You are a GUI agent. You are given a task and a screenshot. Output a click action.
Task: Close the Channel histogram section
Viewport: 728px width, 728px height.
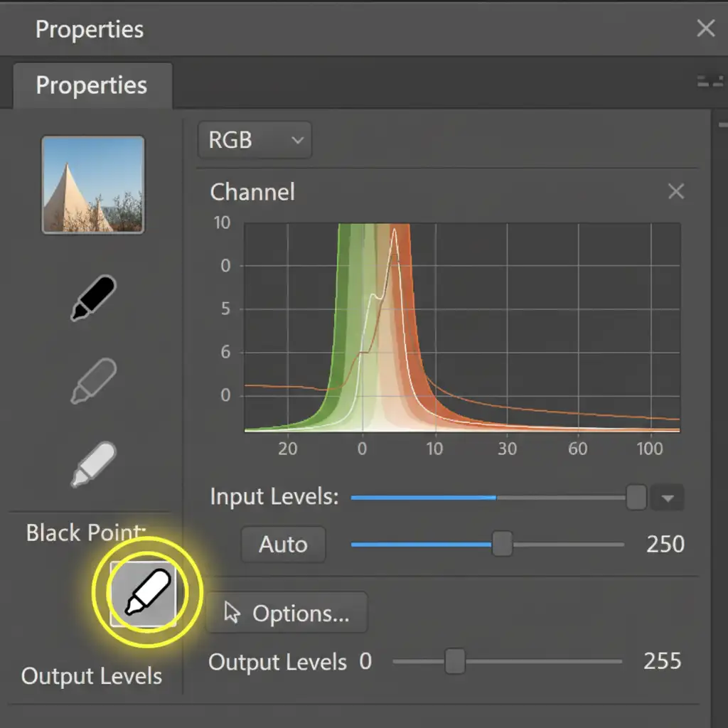click(x=676, y=191)
